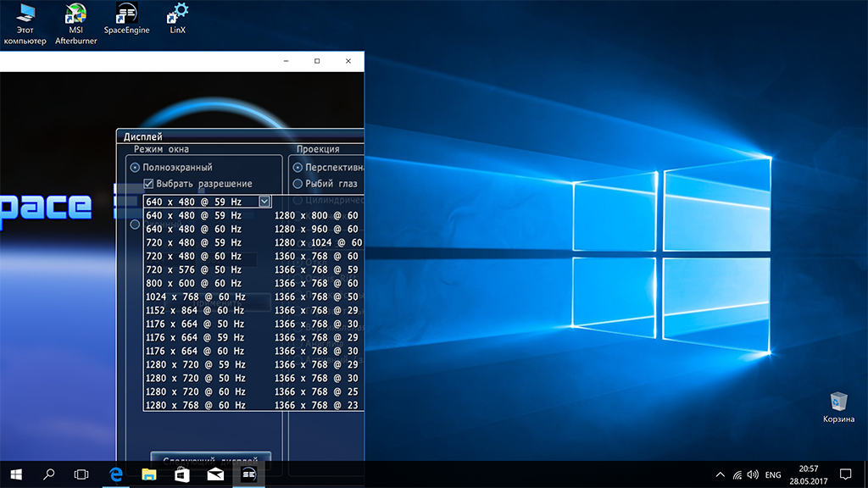Switch input language via ENG indicator
This screenshot has height=488, width=868.
click(773, 474)
